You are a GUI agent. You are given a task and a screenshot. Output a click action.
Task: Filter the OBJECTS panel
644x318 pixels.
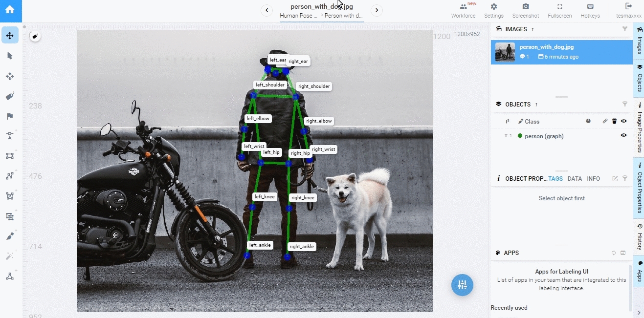pyautogui.click(x=624, y=104)
